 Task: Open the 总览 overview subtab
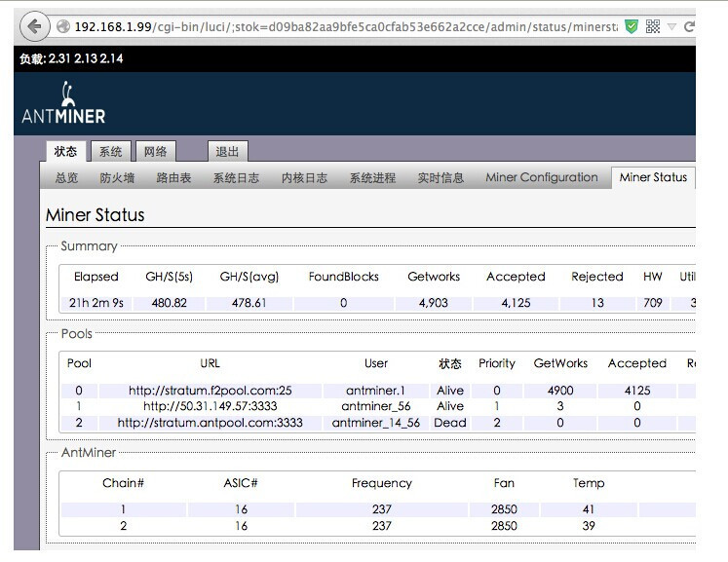click(67, 178)
